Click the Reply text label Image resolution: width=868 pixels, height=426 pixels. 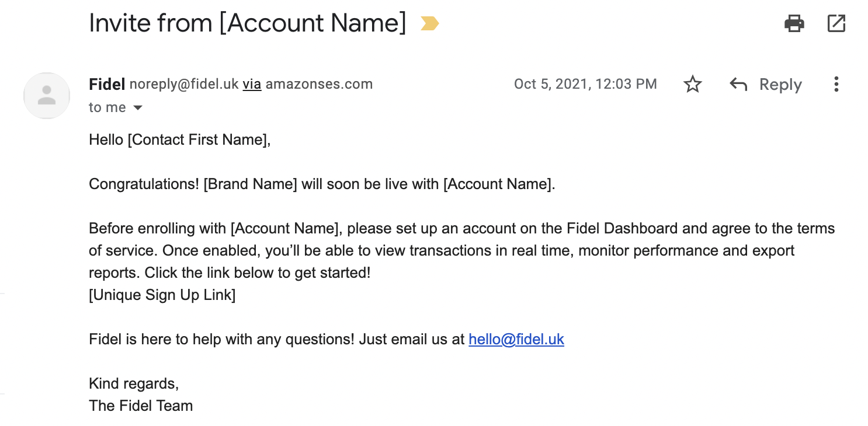pos(780,85)
